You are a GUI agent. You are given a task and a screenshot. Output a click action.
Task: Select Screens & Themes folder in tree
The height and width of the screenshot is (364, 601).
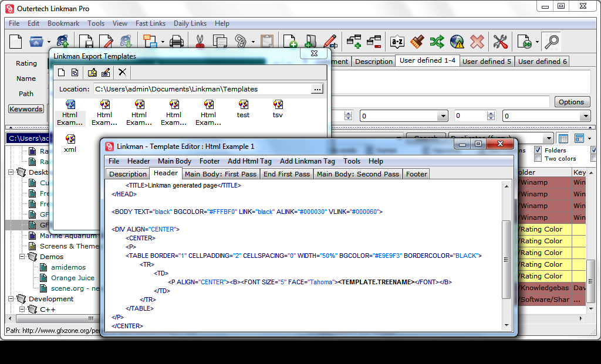(x=69, y=246)
